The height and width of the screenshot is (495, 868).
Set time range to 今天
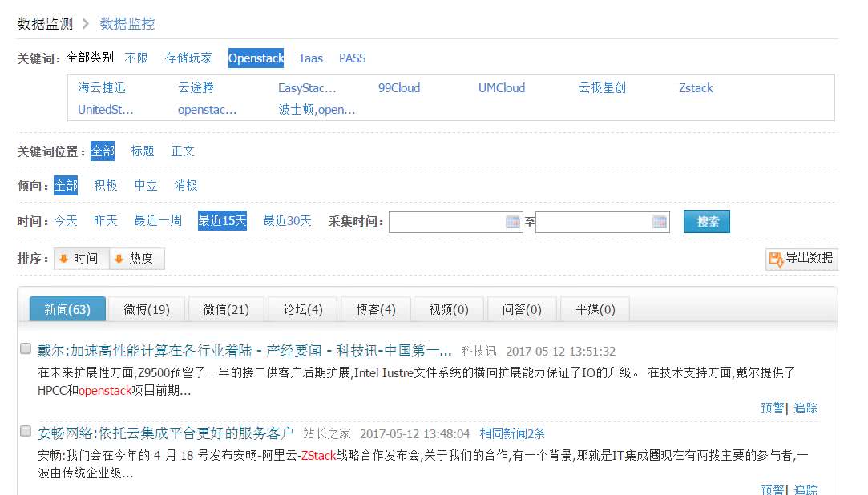tap(66, 221)
